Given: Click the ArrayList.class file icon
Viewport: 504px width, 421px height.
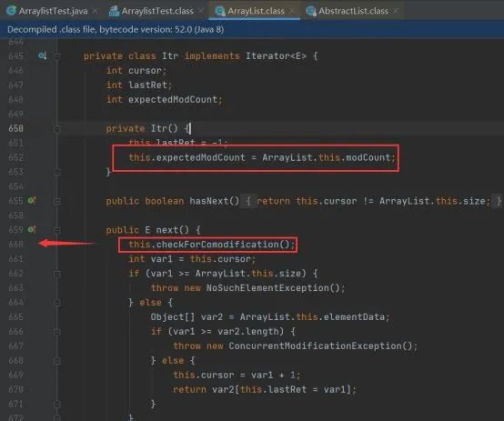Looking at the screenshot, I should point(220,11).
